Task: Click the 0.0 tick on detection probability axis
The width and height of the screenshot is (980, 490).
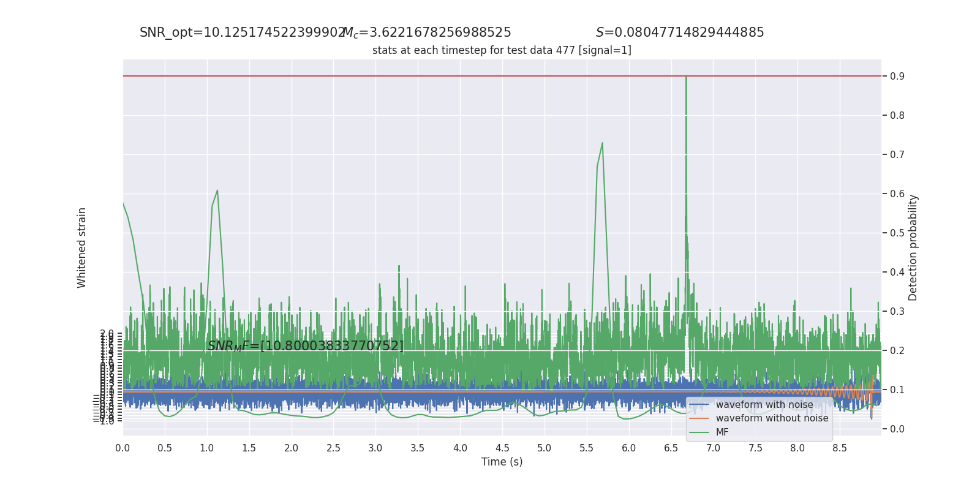Action: (x=897, y=429)
